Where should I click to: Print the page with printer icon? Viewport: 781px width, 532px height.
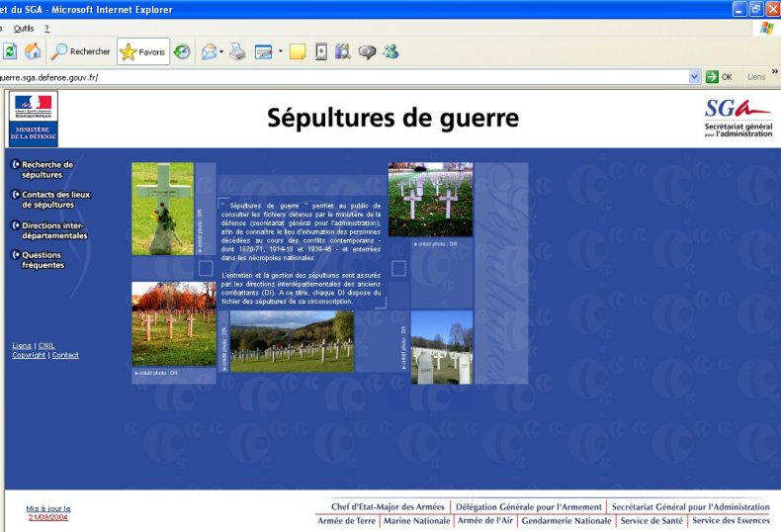tap(237, 51)
